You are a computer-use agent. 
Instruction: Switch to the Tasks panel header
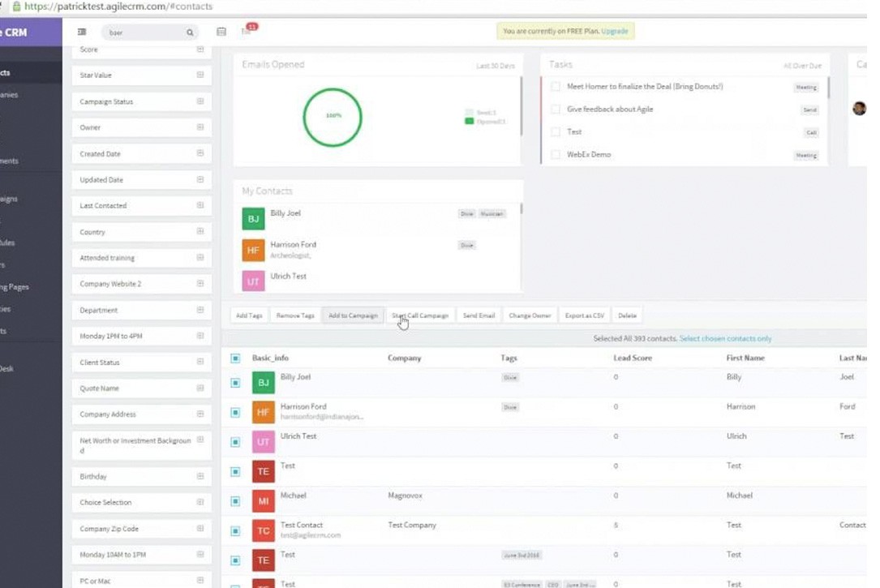click(x=560, y=64)
